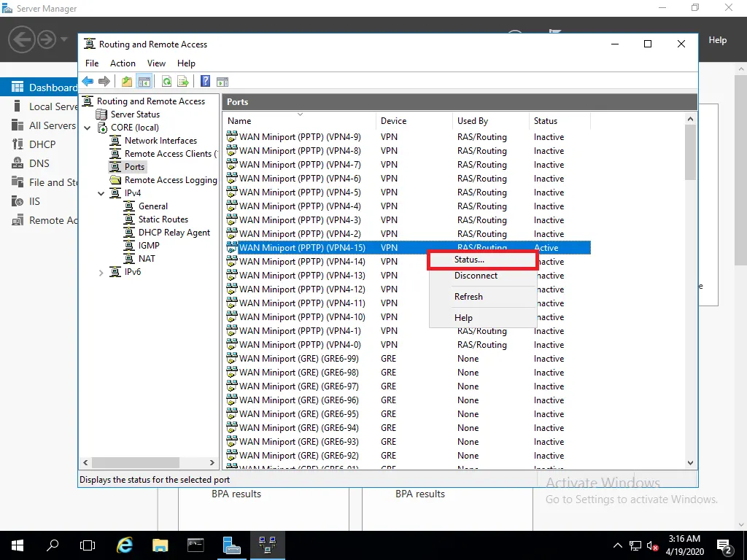Open DNS in Server Manager sidebar
The width and height of the screenshot is (747, 560).
pyautogui.click(x=39, y=163)
